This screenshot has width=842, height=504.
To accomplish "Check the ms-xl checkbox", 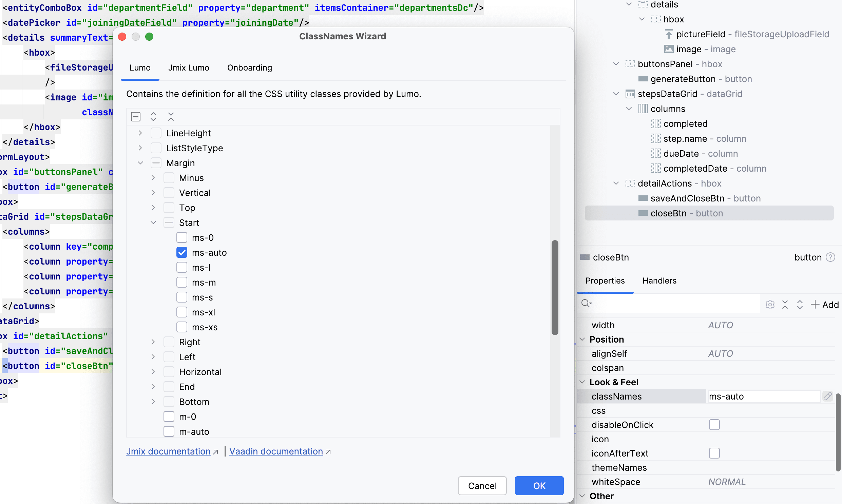I will tap(182, 312).
